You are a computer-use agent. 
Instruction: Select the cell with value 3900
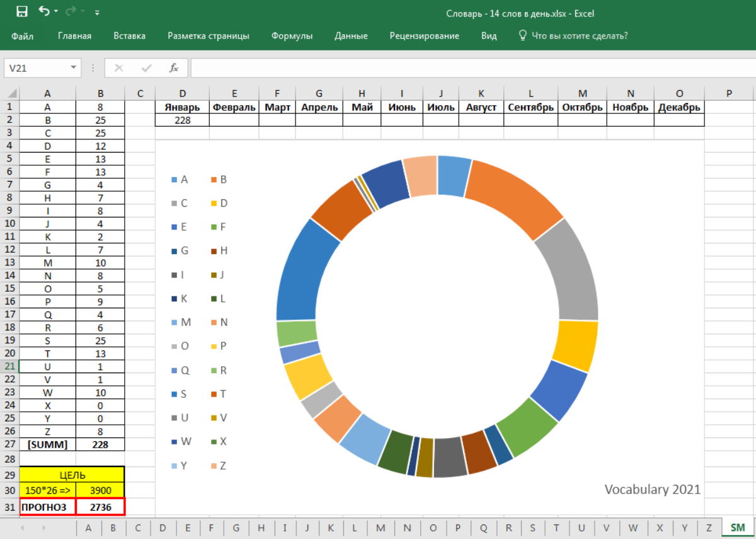click(x=100, y=490)
